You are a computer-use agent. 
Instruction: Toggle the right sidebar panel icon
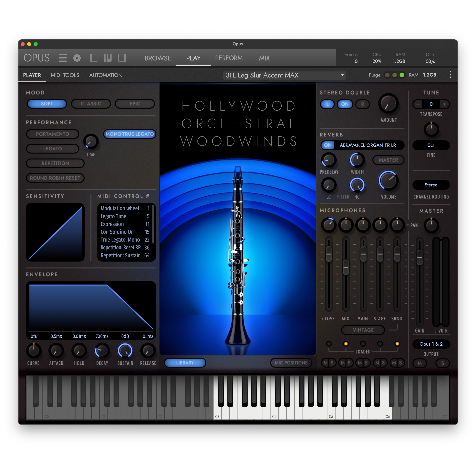[x=122, y=58]
